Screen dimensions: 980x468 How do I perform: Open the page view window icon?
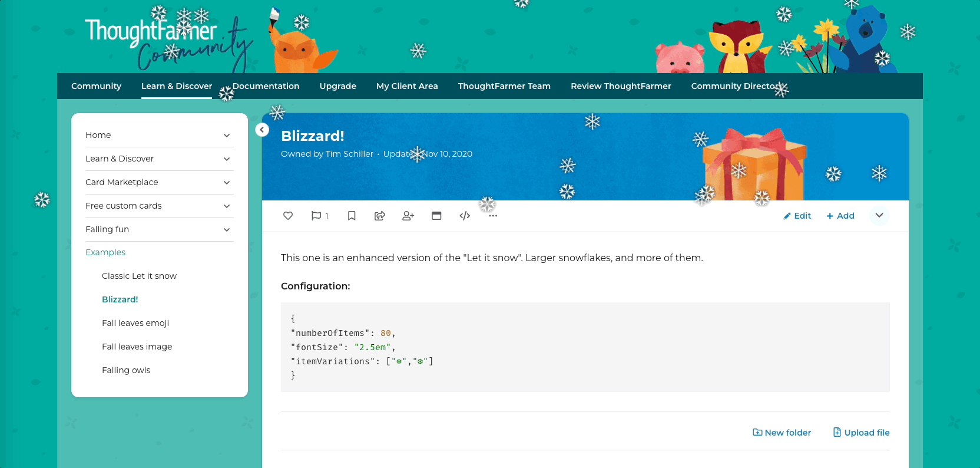(x=436, y=216)
